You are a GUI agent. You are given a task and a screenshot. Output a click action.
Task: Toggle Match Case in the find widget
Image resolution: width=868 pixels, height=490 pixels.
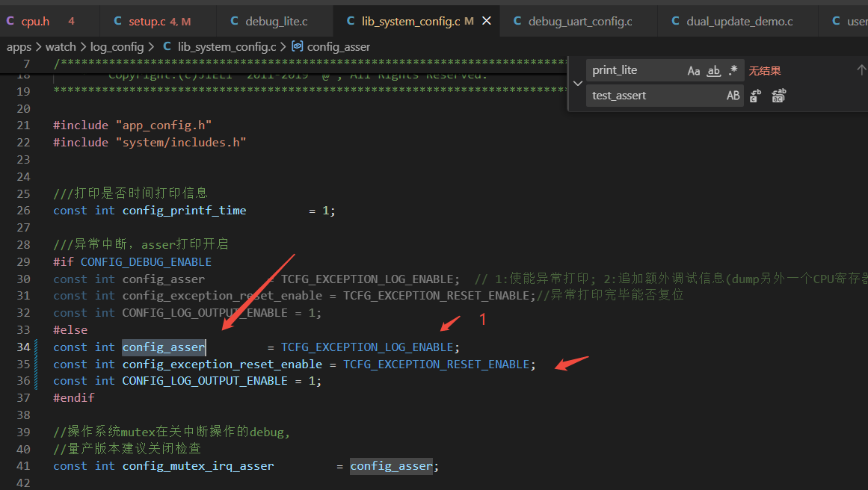point(694,71)
